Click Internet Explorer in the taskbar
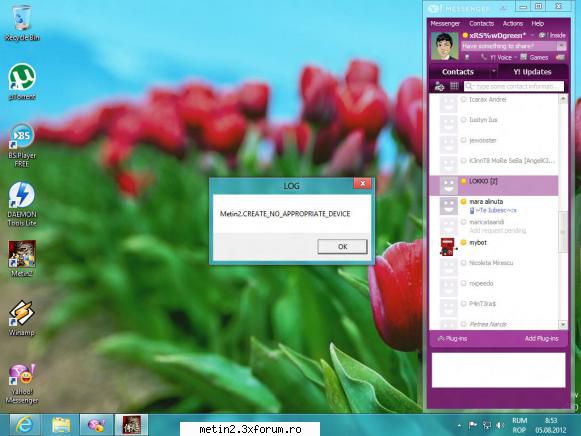The image size is (581, 436). pos(25,425)
